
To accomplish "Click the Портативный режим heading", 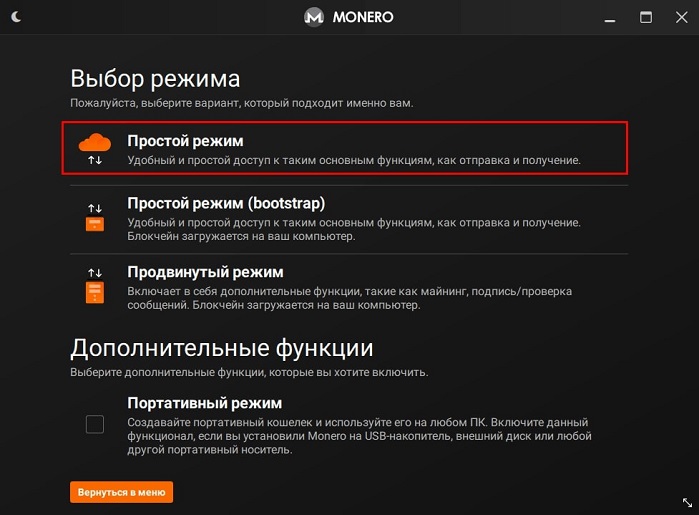I will pyautogui.click(x=205, y=403).
